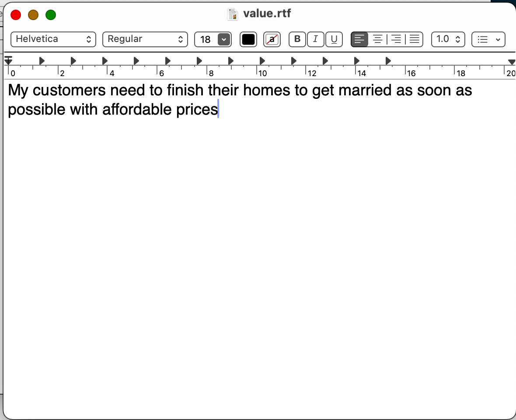This screenshot has width=516, height=420.
Task: Toggle italic formatting button
Action: pyautogui.click(x=315, y=39)
